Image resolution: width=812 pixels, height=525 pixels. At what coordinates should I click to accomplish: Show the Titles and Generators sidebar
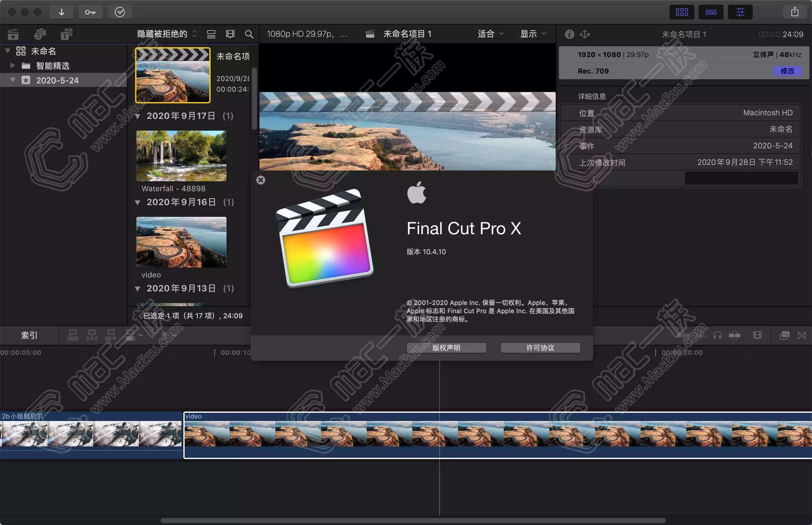click(x=67, y=34)
